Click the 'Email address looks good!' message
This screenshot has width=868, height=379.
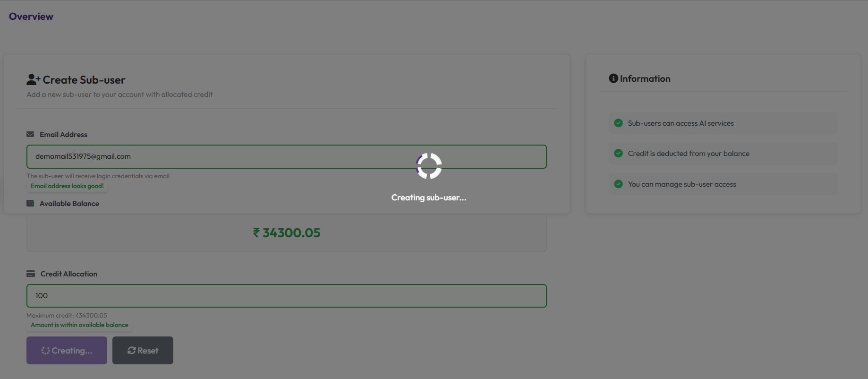tap(67, 186)
